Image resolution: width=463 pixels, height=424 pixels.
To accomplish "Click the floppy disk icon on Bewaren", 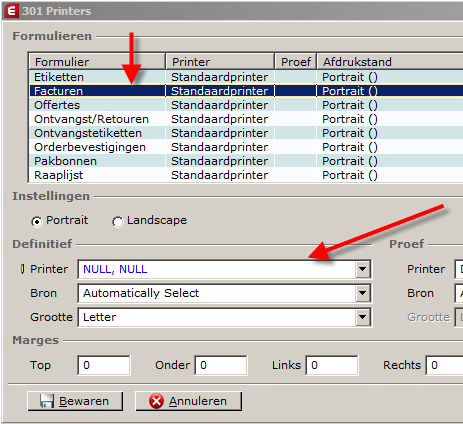I will (47, 401).
